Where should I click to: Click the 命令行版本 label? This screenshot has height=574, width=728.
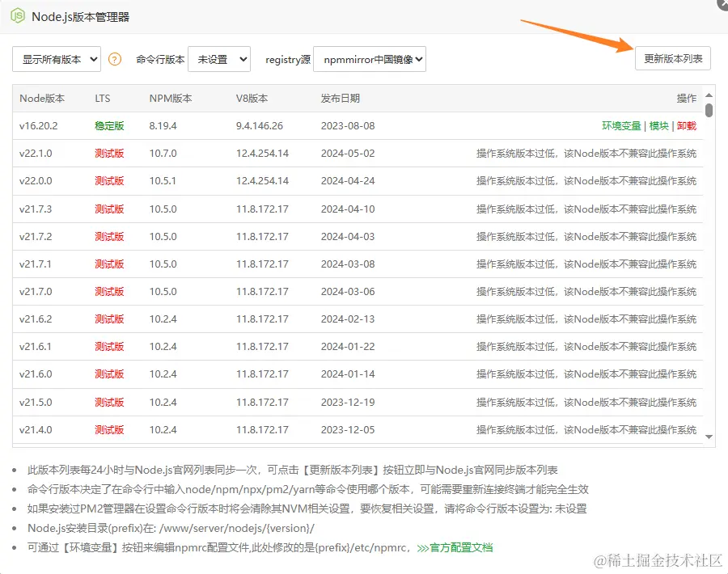tap(160, 59)
